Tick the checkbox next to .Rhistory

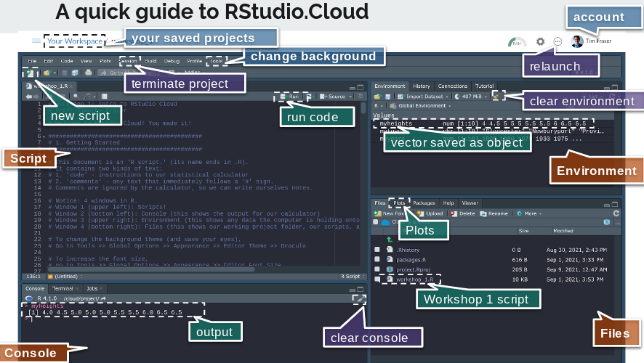click(377, 250)
